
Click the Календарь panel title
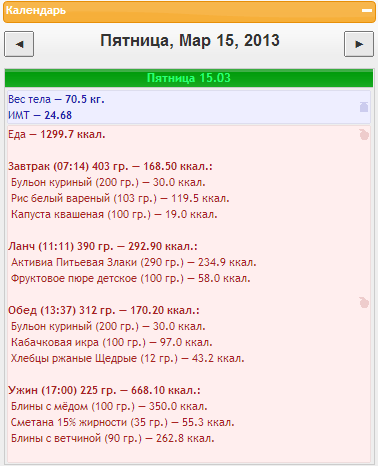tap(36, 11)
